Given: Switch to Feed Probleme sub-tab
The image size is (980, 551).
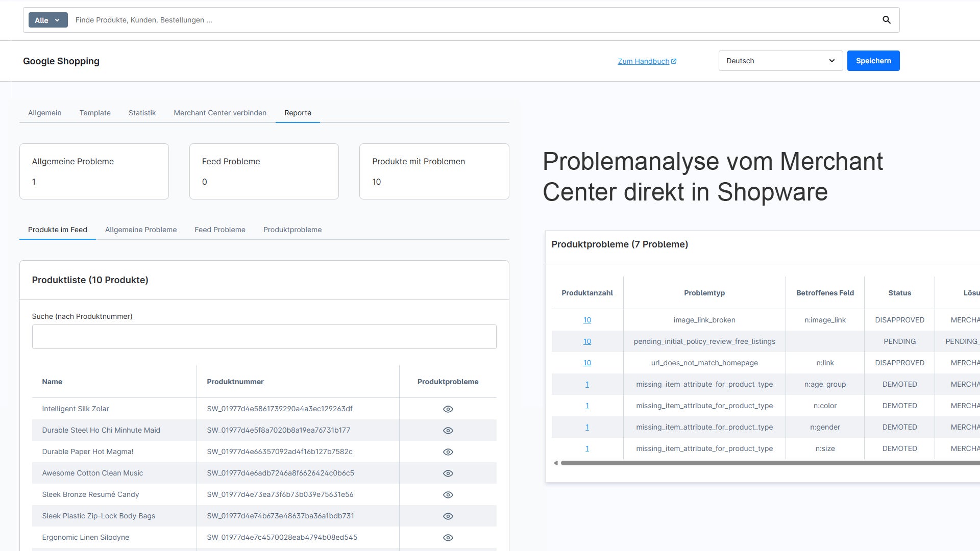Looking at the screenshot, I should coord(220,230).
